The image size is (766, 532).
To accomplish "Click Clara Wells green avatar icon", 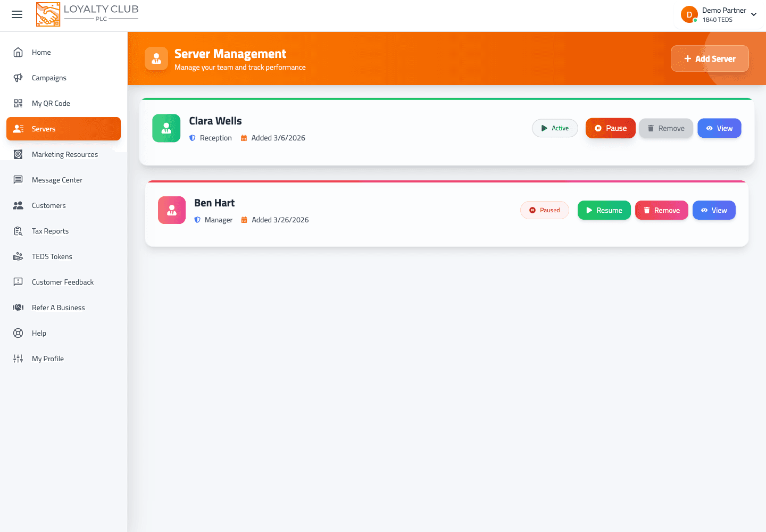I will (x=166, y=128).
